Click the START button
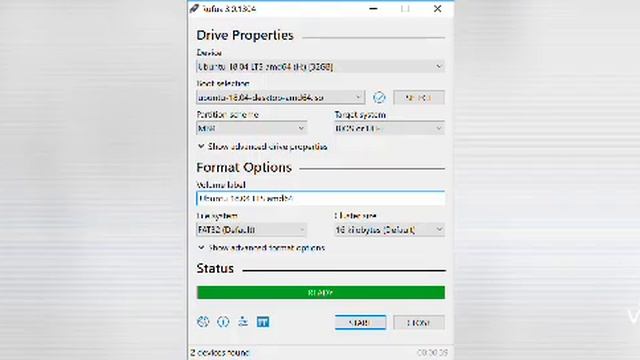This screenshot has height=360, width=640. tap(360, 322)
